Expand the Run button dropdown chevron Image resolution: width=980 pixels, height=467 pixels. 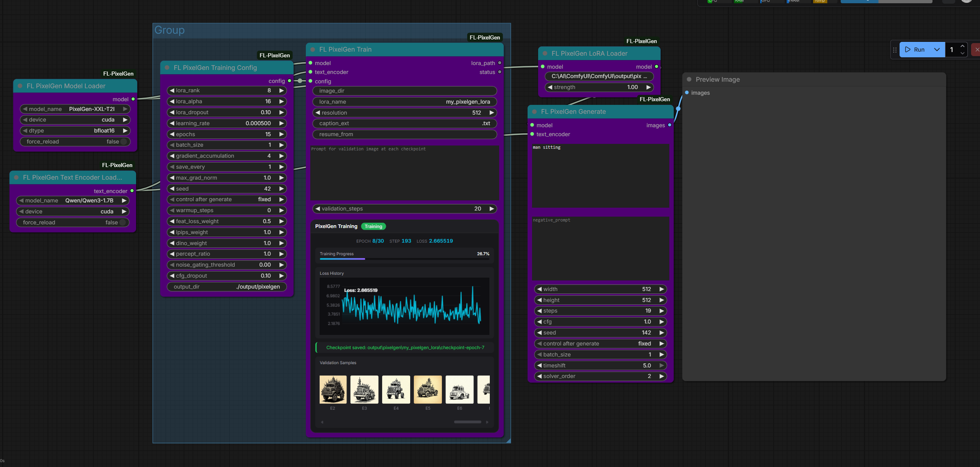(937, 50)
